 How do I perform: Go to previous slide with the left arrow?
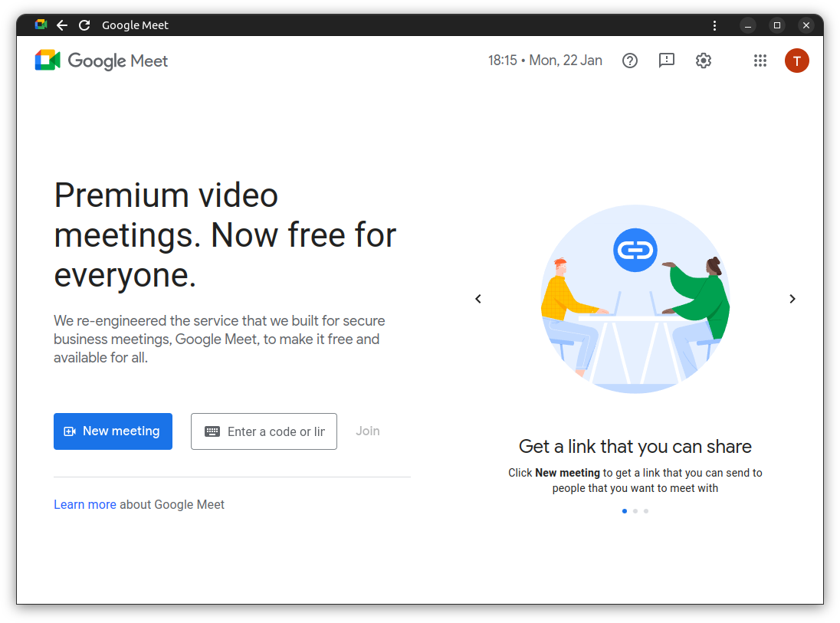[x=477, y=299]
